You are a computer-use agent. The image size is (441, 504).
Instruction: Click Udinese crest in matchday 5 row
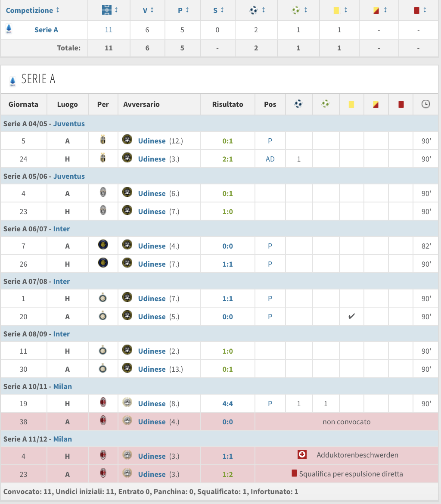(127, 140)
